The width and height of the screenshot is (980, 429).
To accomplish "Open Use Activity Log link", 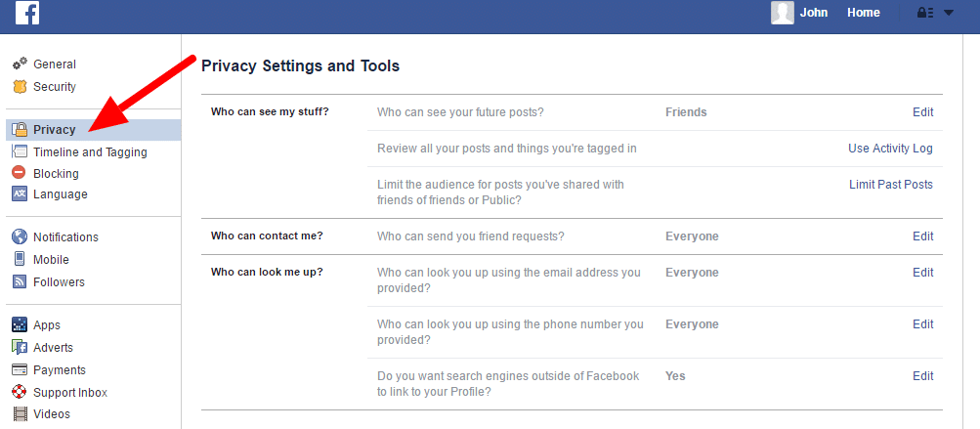I will (890, 149).
